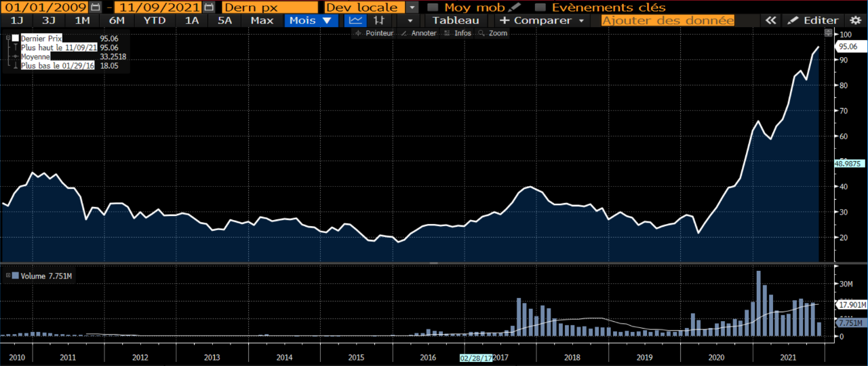
Task: Open the Mois periodicity dropdown
Action: tap(311, 20)
